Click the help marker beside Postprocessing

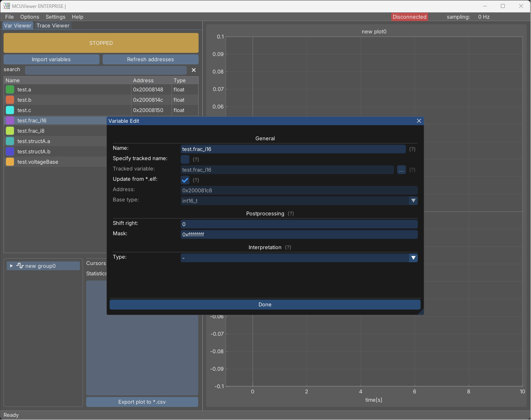tap(291, 214)
